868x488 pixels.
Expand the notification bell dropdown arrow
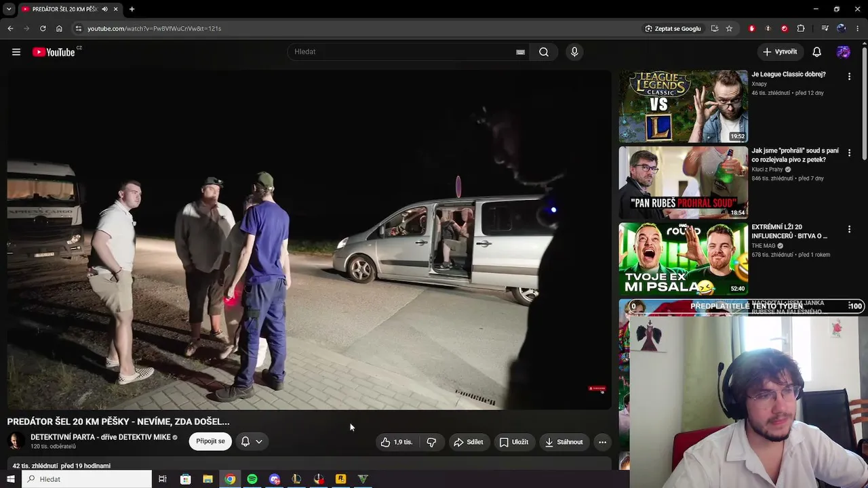pos(259,442)
